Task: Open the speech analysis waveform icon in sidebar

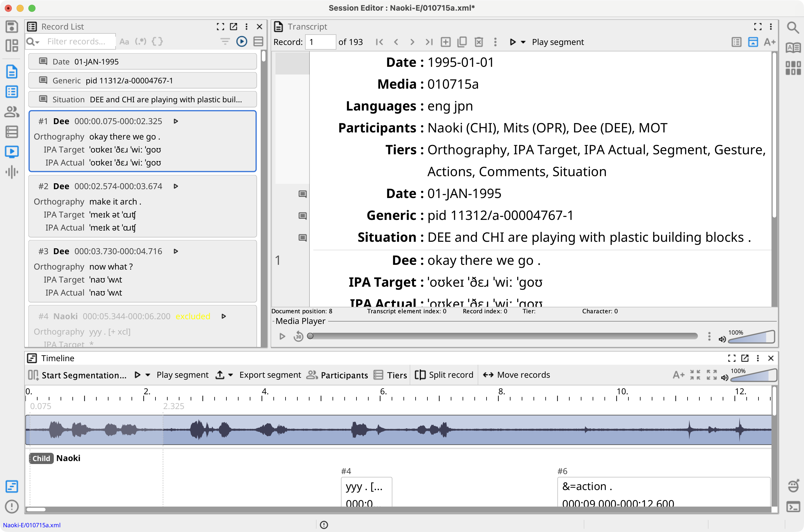Action: pos(12,172)
